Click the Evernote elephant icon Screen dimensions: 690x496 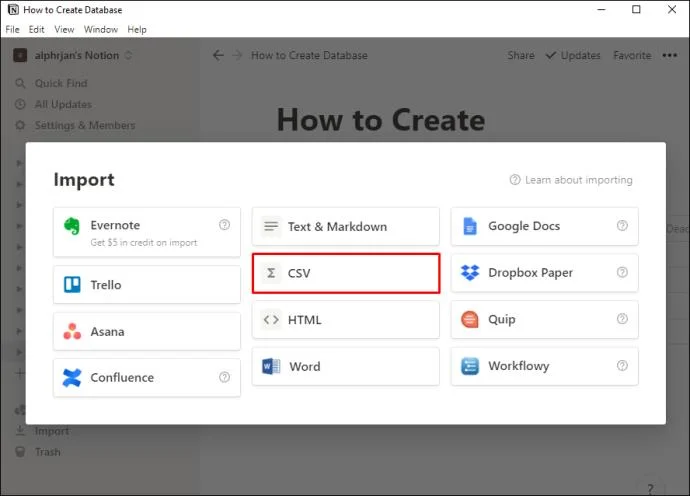[x=72, y=226]
